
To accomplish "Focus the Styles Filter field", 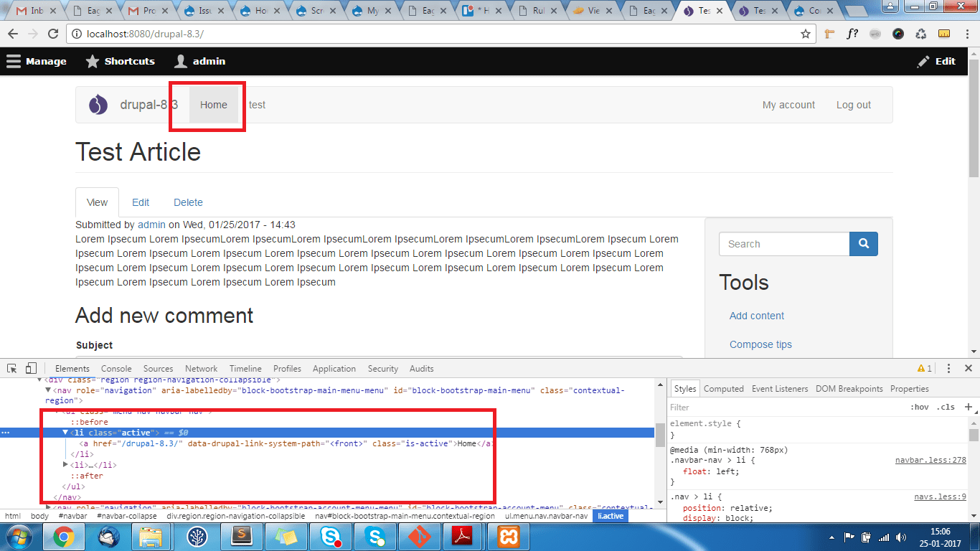I will click(786, 407).
